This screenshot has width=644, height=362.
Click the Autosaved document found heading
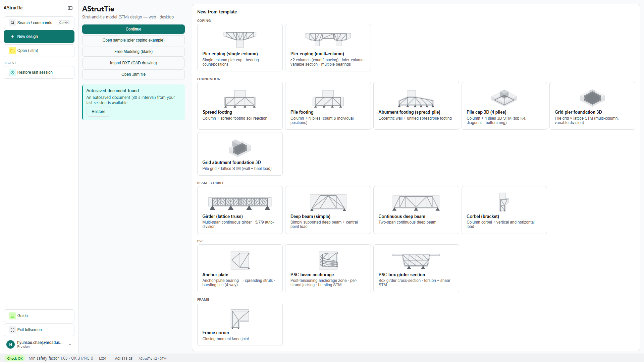click(112, 90)
